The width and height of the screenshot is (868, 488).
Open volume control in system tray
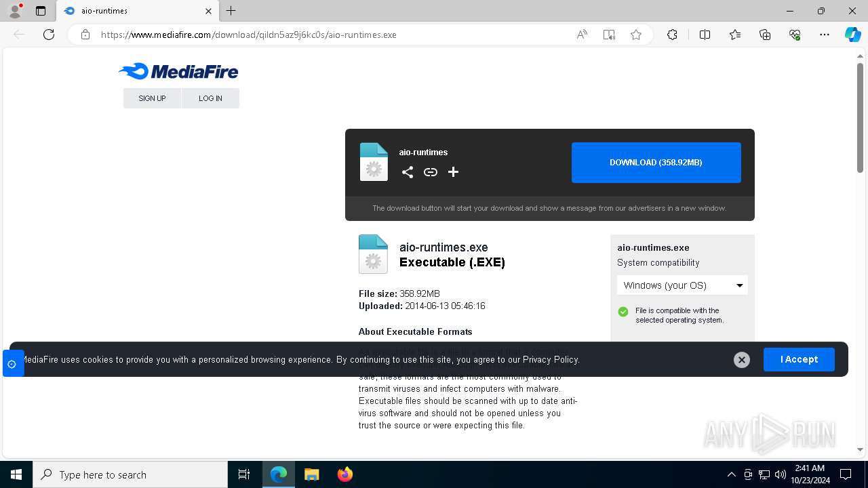[780, 474]
